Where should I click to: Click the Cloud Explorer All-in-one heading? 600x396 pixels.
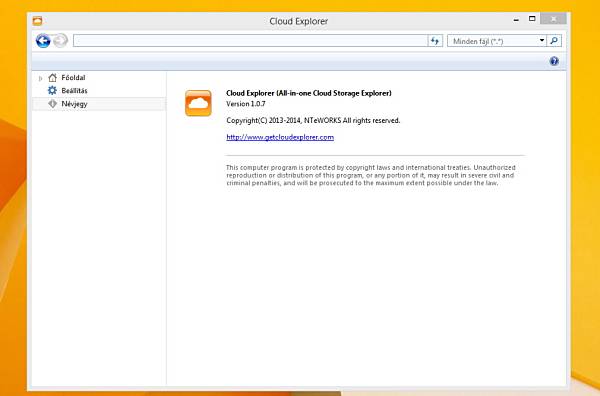309,93
